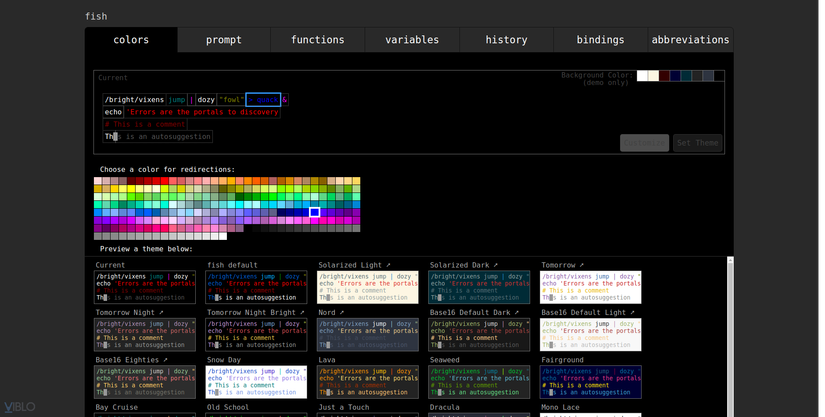Open the abbreviations tab
Image resolution: width=825 pixels, height=417 pixels.
pos(690,40)
